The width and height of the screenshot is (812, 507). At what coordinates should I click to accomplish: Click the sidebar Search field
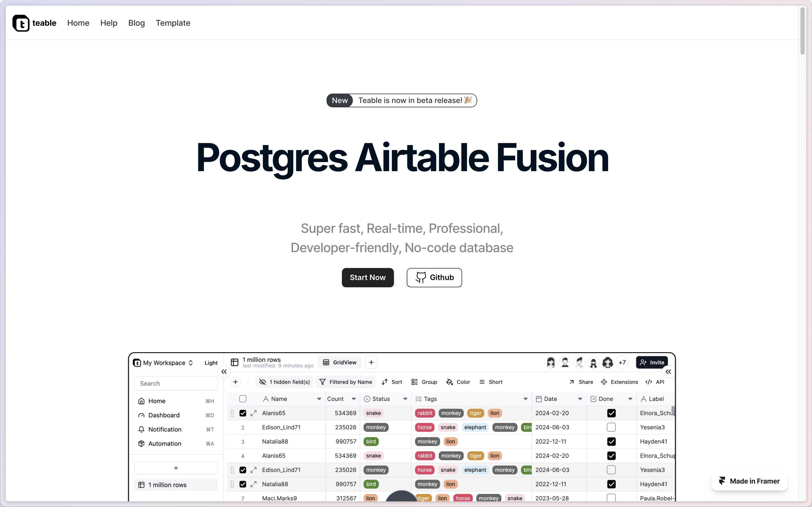pos(176,383)
